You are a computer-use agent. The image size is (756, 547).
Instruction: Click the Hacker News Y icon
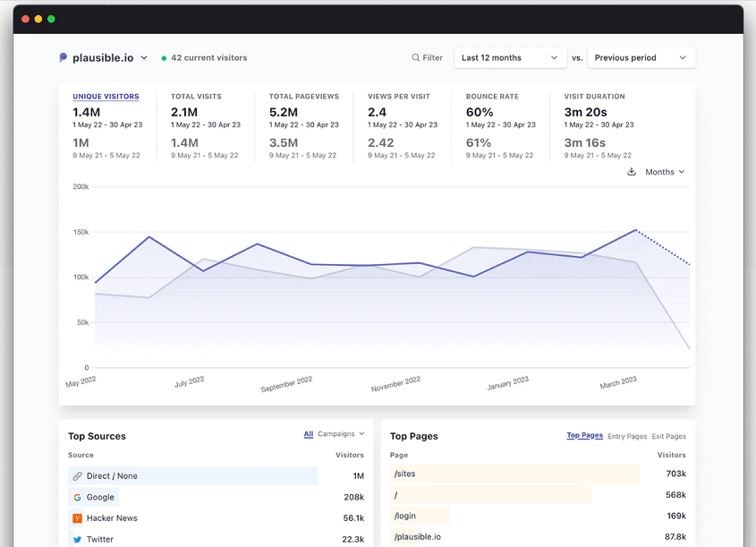tap(76, 517)
